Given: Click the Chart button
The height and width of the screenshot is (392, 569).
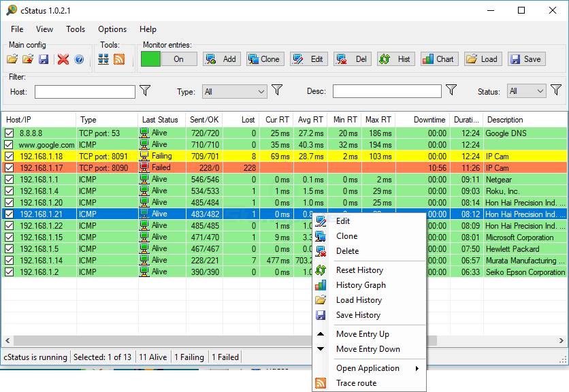Looking at the screenshot, I should tap(439, 59).
